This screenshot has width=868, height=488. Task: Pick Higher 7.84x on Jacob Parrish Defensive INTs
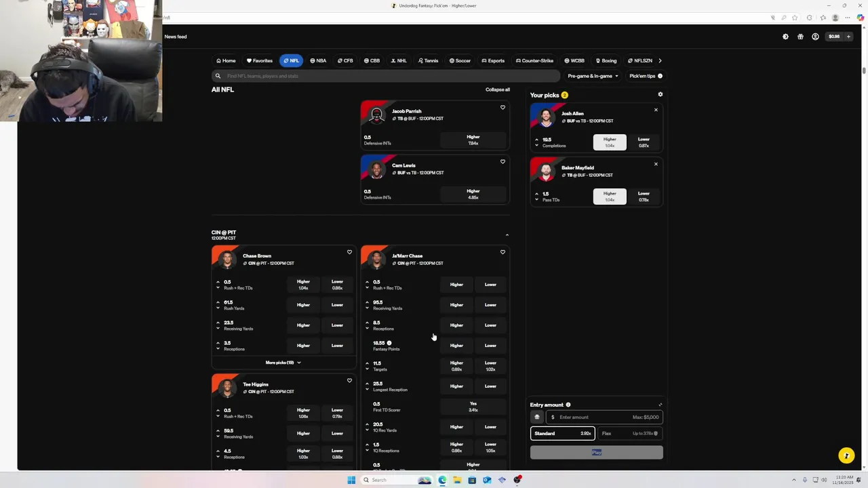click(473, 140)
